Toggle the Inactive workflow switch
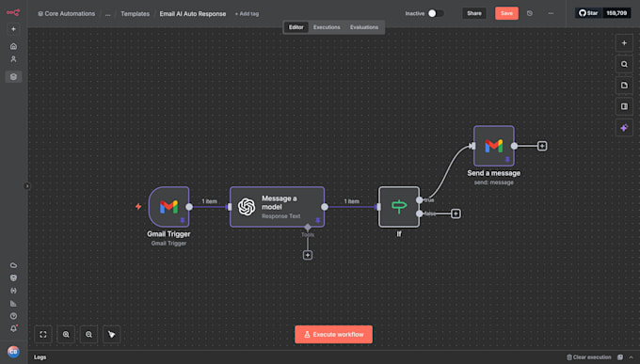 tap(436, 13)
